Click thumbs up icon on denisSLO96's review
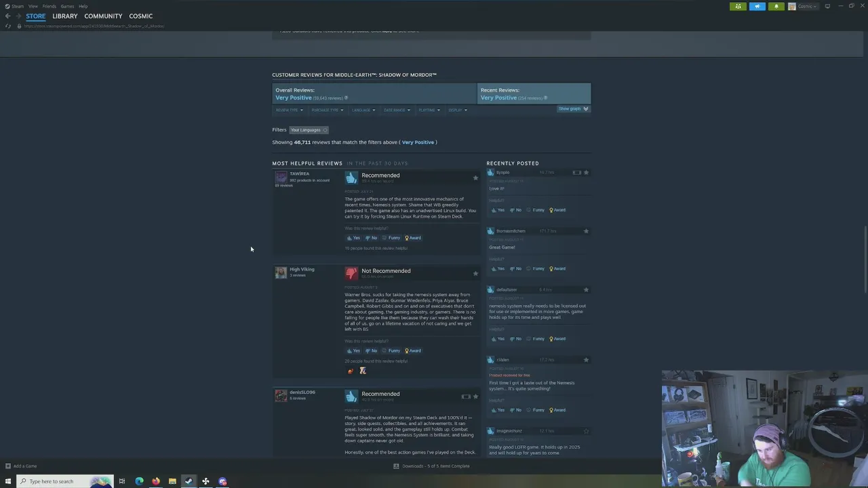 coord(351,396)
